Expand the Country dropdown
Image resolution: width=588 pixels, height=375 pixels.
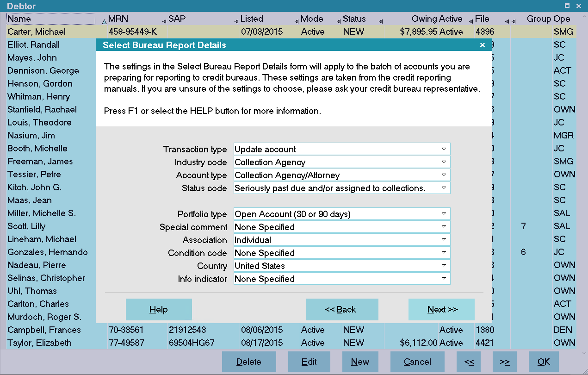pos(342,266)
